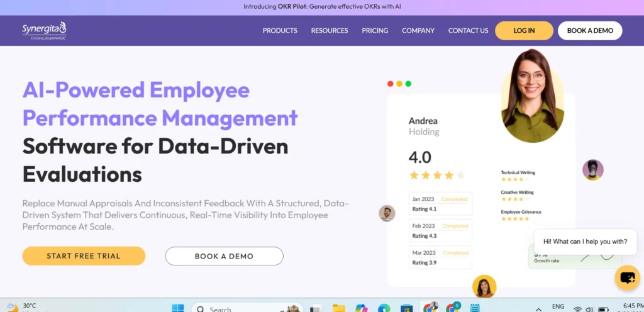This screenshot has width=644, height=312.
Task: Click the 4.0 overall rating value
Action: [x=419, y=157]
